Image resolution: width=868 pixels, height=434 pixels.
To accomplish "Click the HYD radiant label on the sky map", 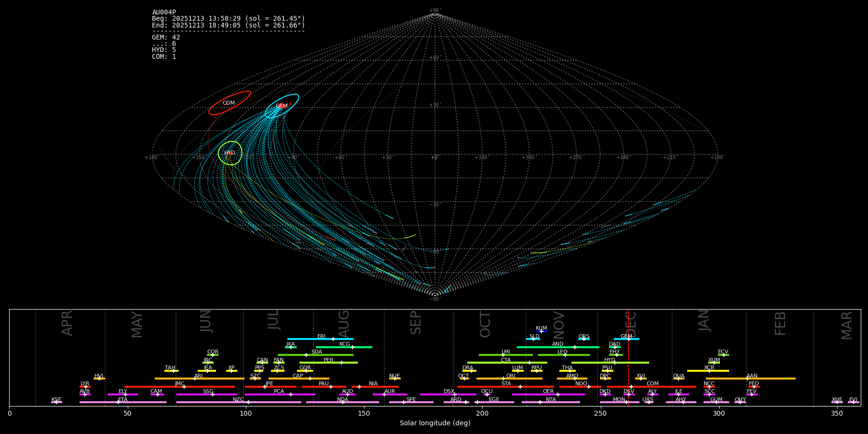I will (x=230, y=153).
